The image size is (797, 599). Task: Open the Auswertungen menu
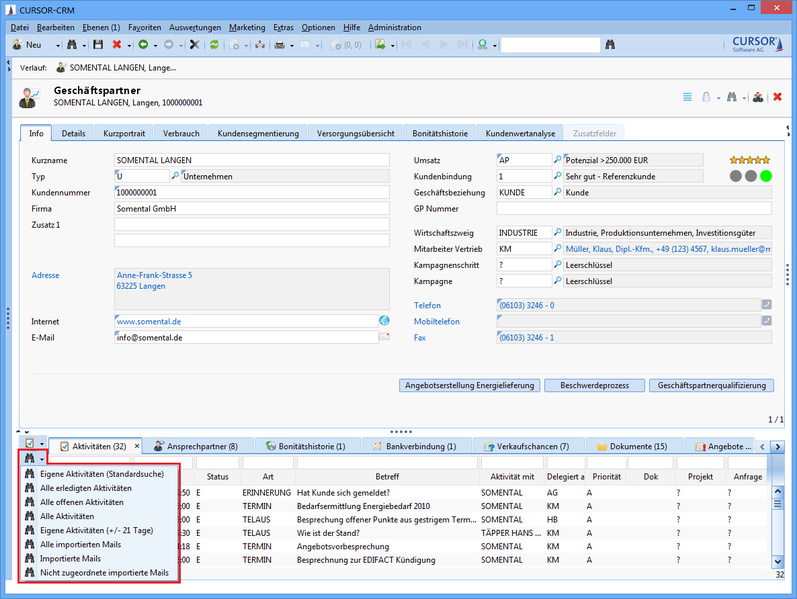(195, 27)
